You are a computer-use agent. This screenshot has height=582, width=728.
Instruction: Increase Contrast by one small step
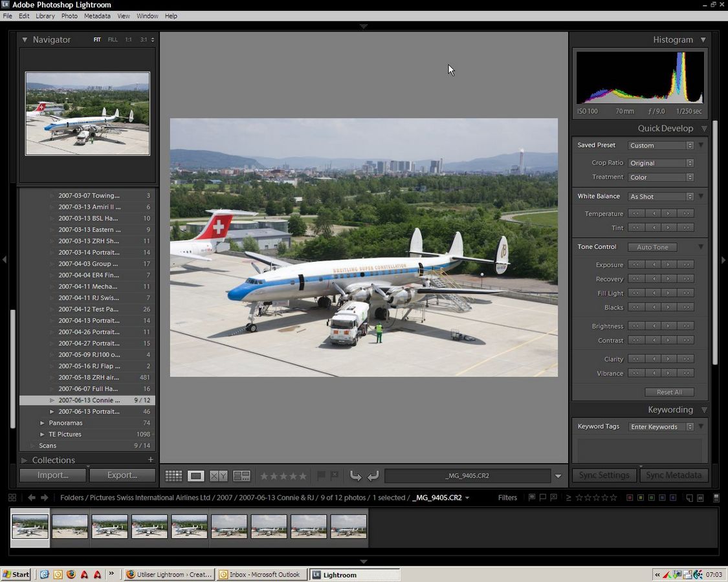click(668, 340)
